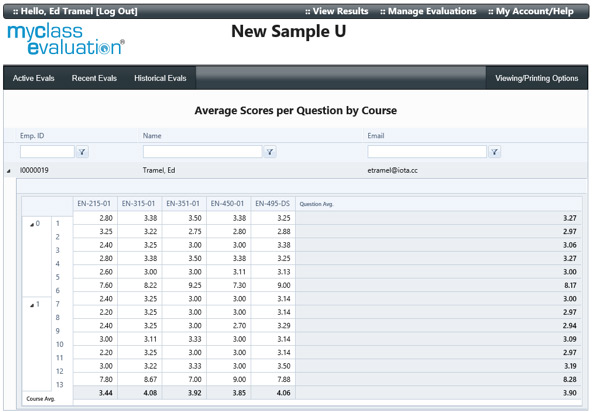Viewport: 592px width, 412px height.
Task: Click the Email filter funnel icon
Action: pos(494,152)
